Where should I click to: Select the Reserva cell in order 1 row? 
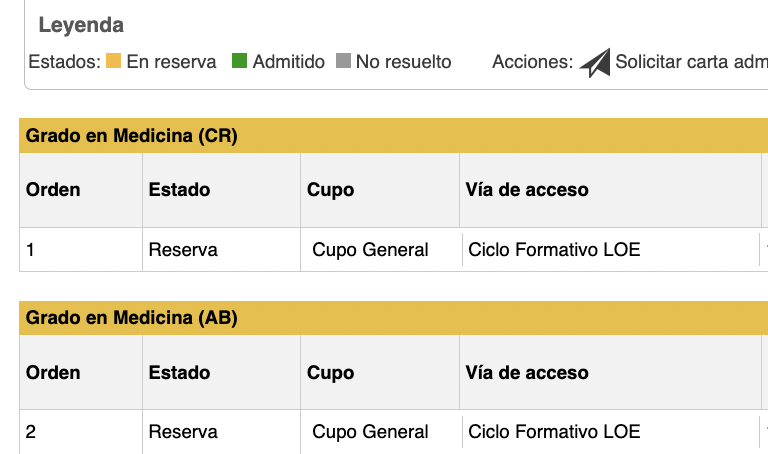click(x=183, y=250)
